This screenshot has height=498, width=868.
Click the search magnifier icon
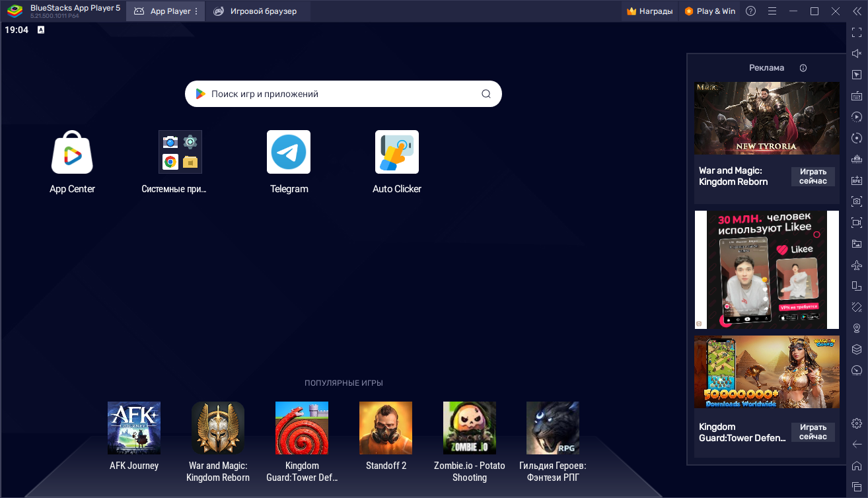(x=486, y=94)
